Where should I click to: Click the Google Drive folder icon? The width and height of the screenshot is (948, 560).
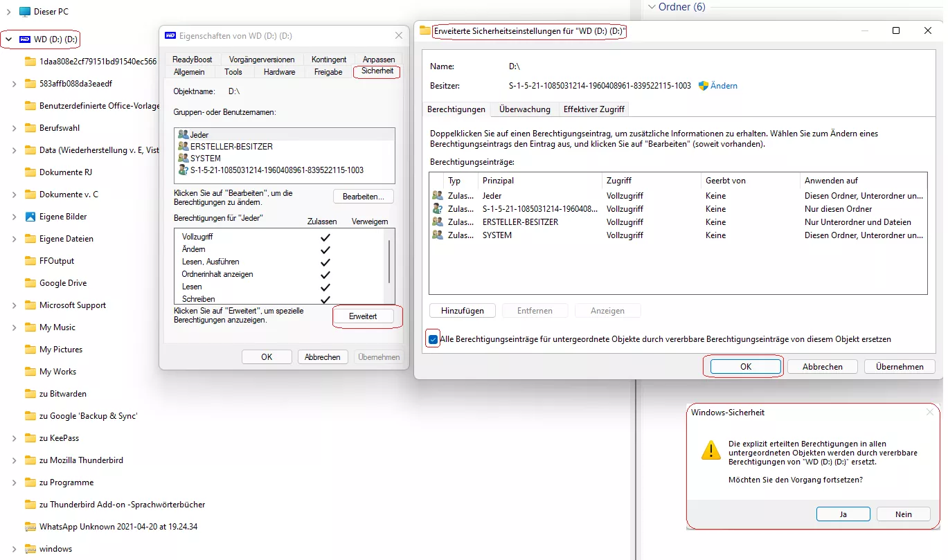click(30, 283)
